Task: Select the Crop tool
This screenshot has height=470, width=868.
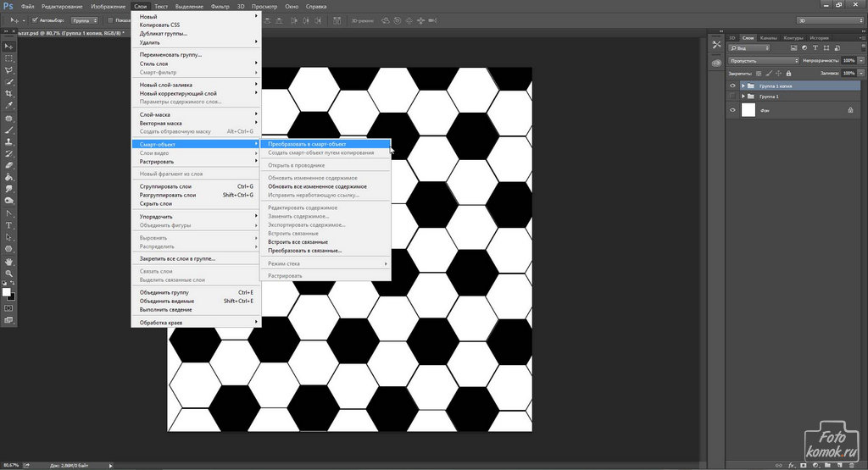Action: [x=8, y=93]
